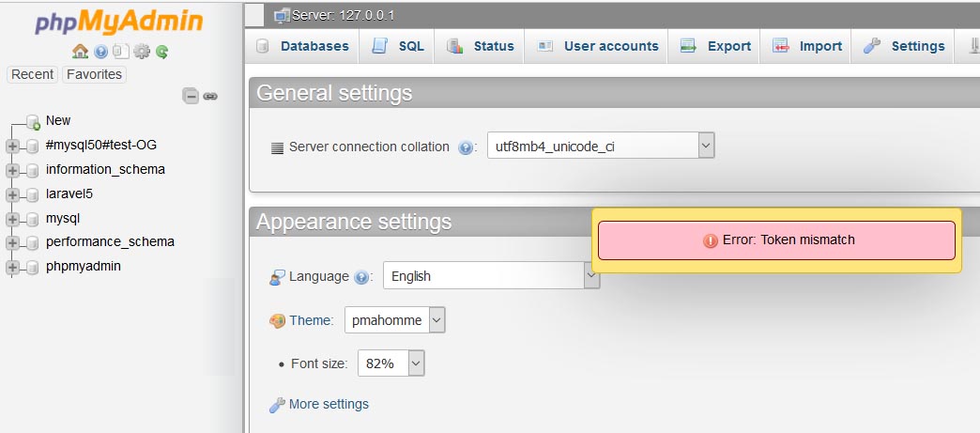The height and width of the screenshot is (433, 980).
Task: Open the copy-pages docs icon near logo
Action: (x=121, y=52)
